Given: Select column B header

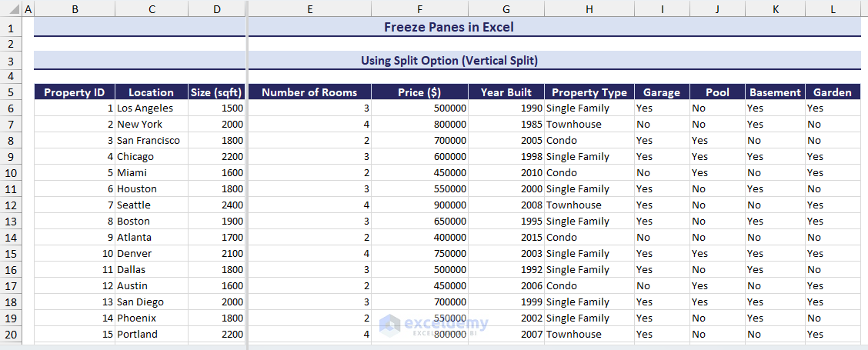Looking at the screenshot, I should 75,9.
